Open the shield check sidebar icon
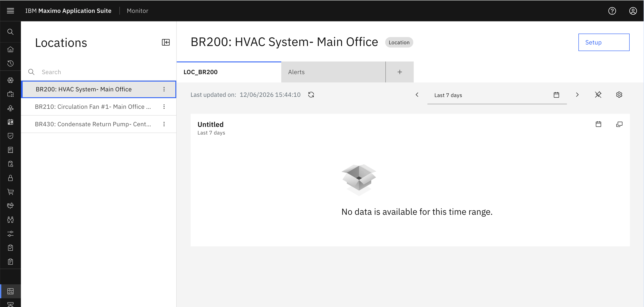 10,136
